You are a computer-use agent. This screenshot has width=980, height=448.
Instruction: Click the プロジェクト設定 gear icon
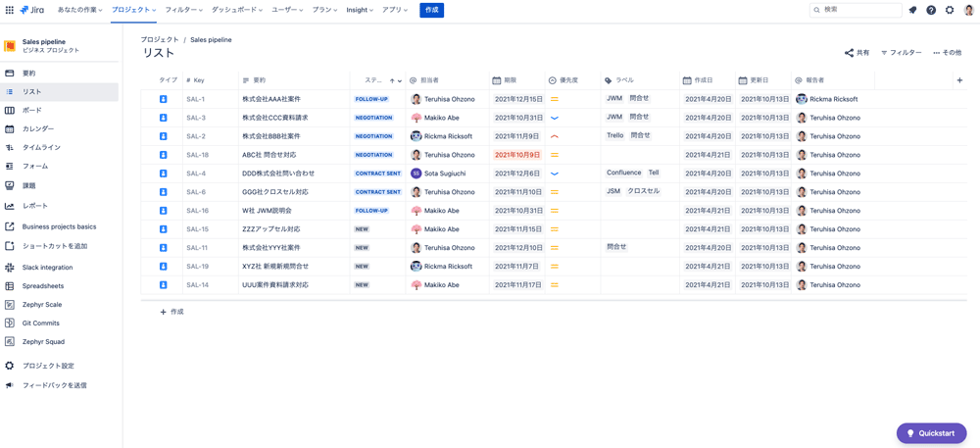pyautogui.click(x=10, y=366)
